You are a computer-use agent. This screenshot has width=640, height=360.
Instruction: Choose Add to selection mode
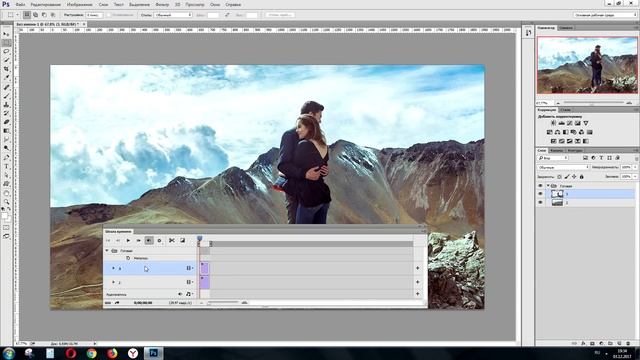(36, 15)
